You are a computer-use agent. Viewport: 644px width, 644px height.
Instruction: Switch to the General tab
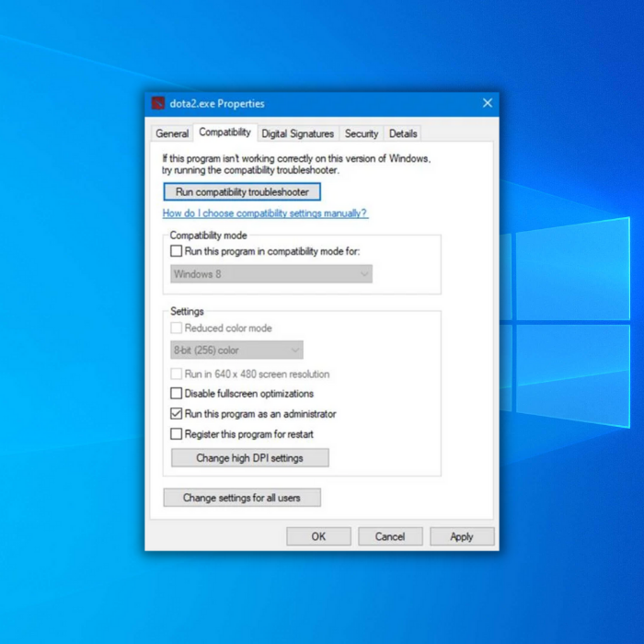point(172,133)
